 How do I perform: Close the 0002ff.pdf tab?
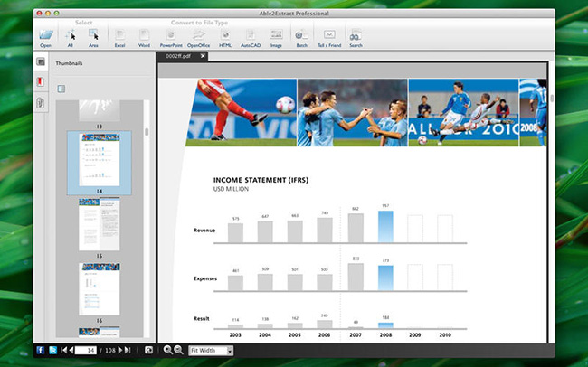(204, 56)
